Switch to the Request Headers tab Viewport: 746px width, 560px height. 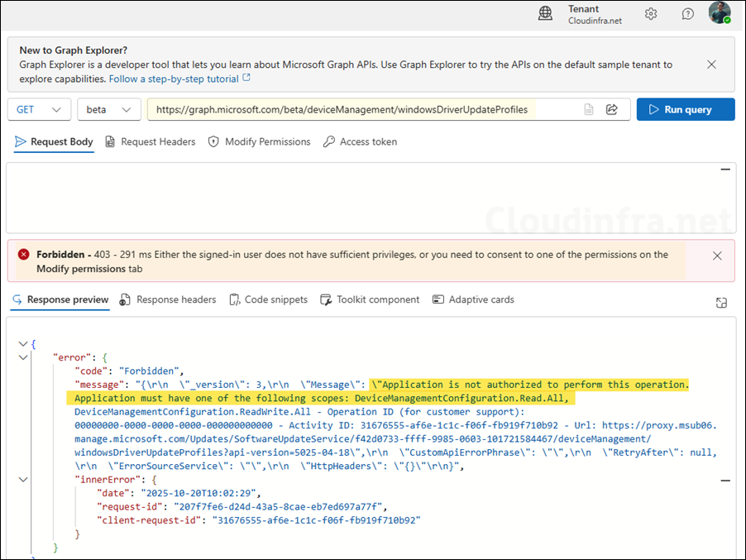pos(150,141)
